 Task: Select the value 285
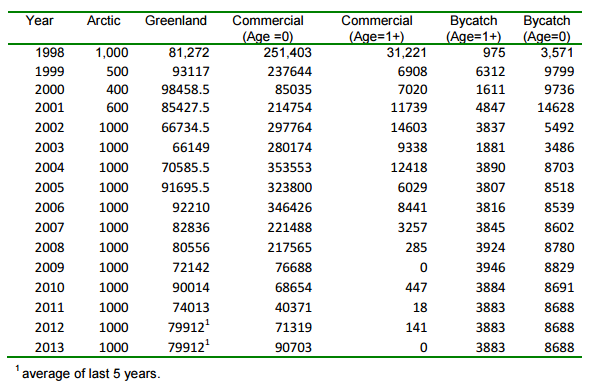(x=416, y=248)
